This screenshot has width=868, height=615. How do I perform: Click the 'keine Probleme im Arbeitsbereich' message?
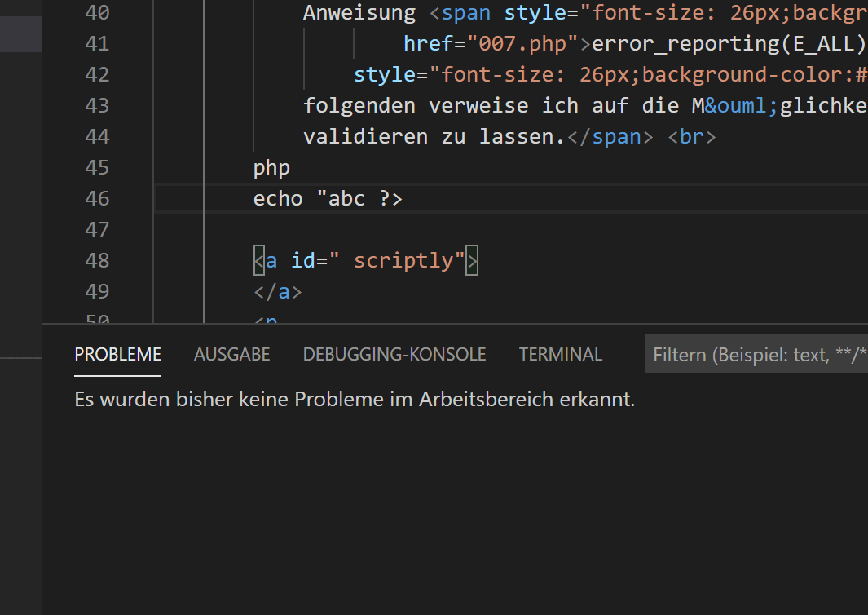point(354,400)
